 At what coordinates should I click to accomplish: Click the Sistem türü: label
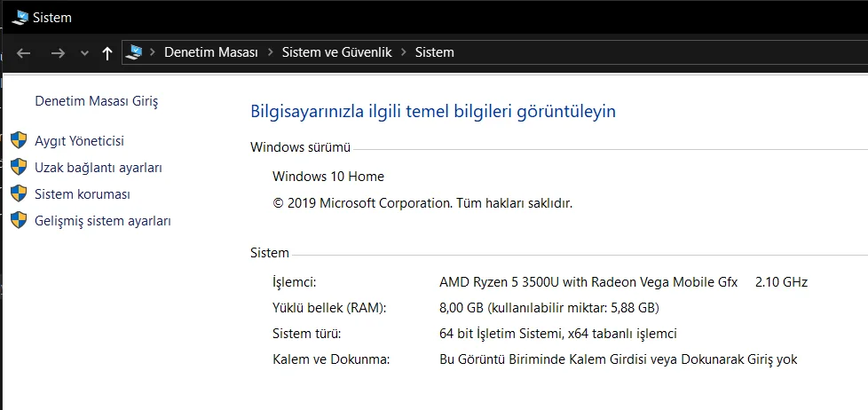tap(307, 334)
